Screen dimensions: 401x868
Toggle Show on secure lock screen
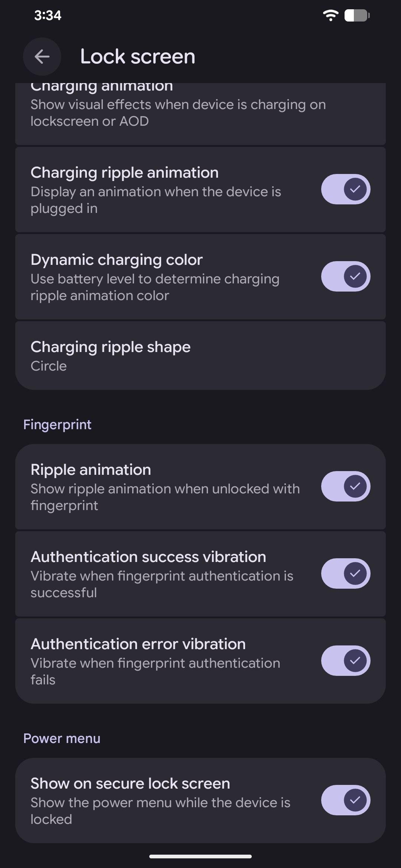point(345,800)
